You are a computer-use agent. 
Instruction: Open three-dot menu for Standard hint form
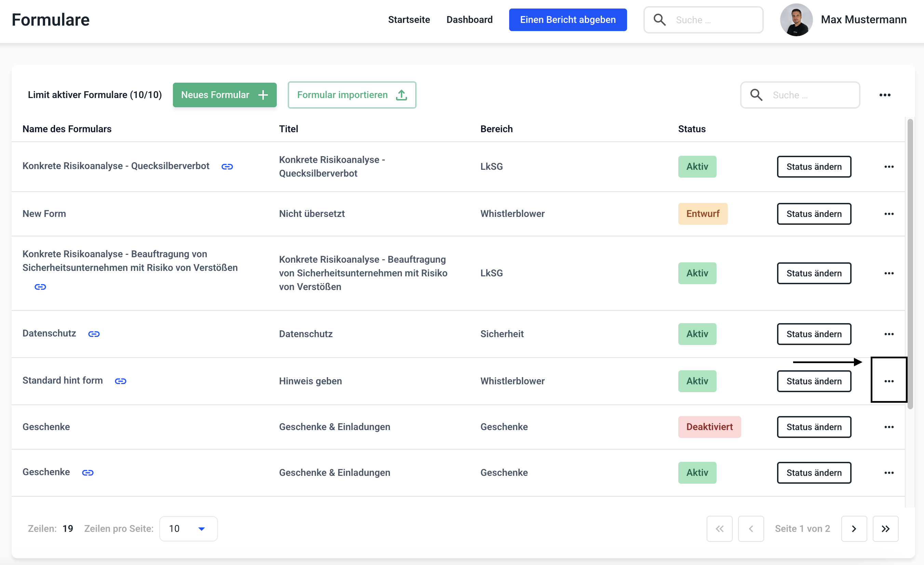pyautogui.click(x=889, y=381)
